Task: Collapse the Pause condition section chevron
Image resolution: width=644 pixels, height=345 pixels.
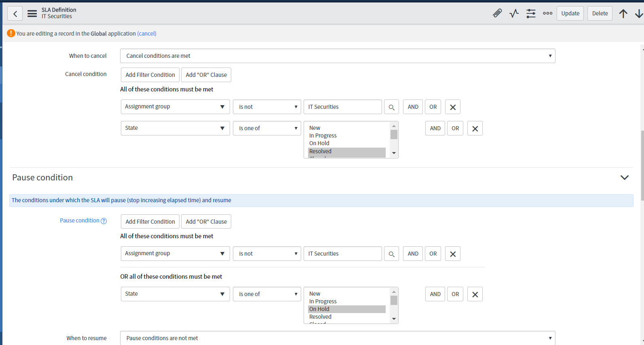Action: pos(625,178)
